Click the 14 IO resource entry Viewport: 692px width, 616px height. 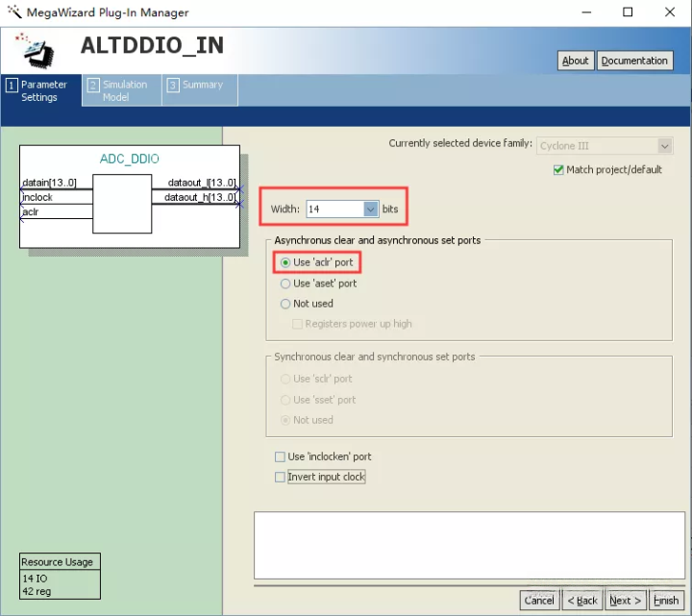coord(35,579)
